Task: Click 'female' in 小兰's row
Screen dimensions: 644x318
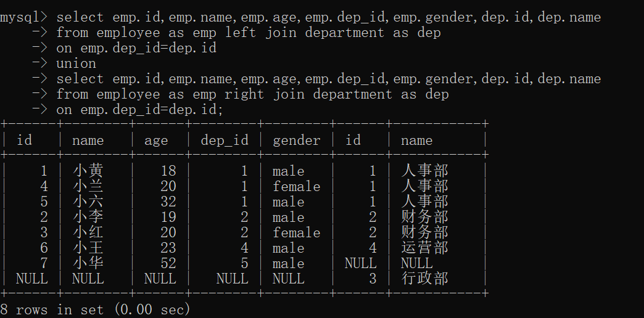Action: 297,186
